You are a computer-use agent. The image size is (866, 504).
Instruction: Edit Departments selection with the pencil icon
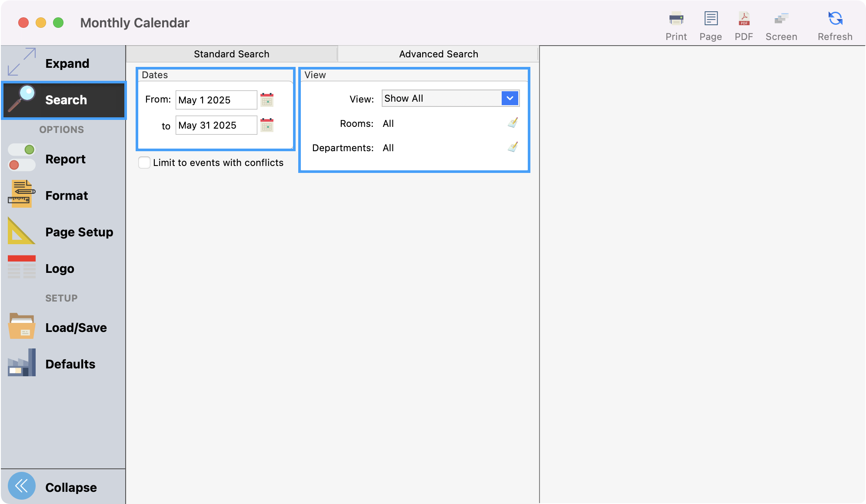point(513,147)
